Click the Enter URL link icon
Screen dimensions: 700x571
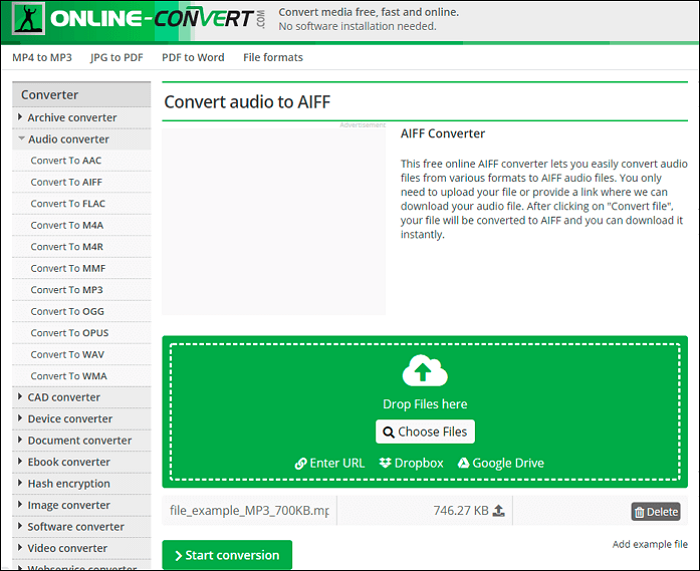tap(300, 463)
